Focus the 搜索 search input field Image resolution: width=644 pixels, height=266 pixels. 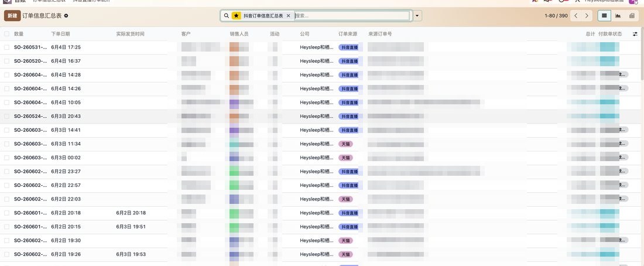point(352,16)
